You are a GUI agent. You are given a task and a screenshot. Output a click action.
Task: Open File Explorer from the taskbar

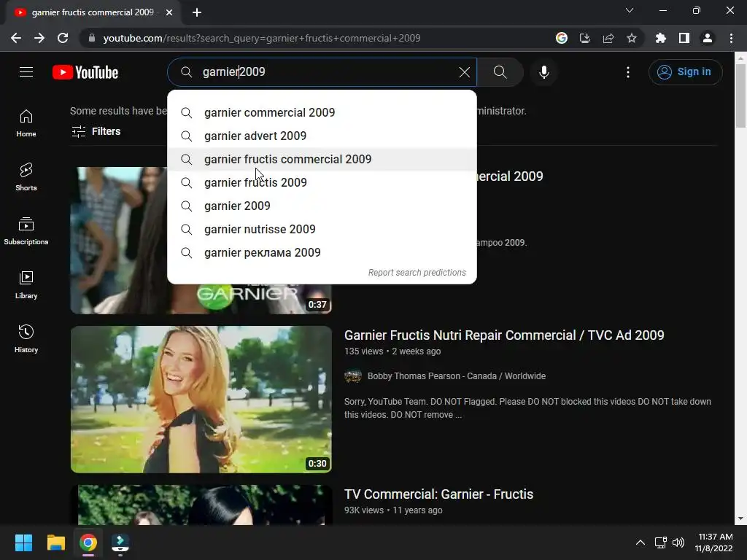(55, 542)
